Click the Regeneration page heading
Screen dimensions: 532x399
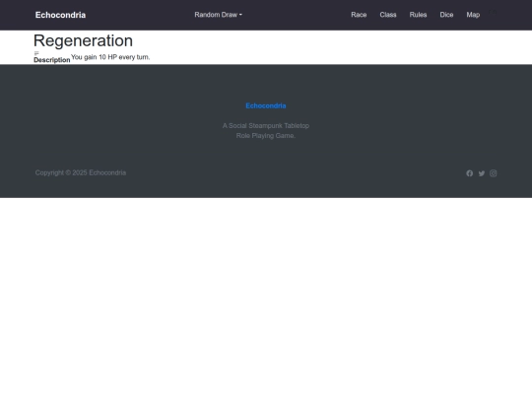pyautogui.click(x=83, y=40)
